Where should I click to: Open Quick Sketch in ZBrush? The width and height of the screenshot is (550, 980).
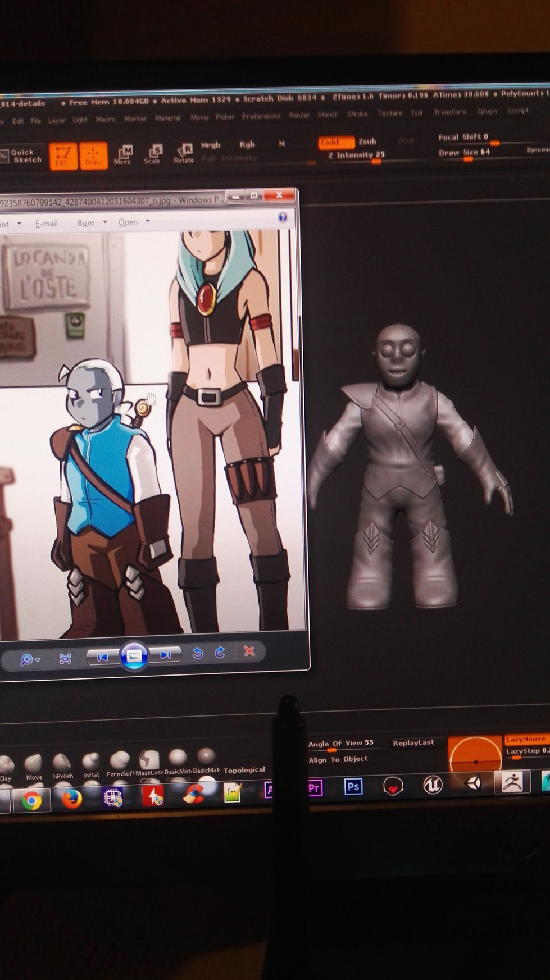click(x=21, y=156)
